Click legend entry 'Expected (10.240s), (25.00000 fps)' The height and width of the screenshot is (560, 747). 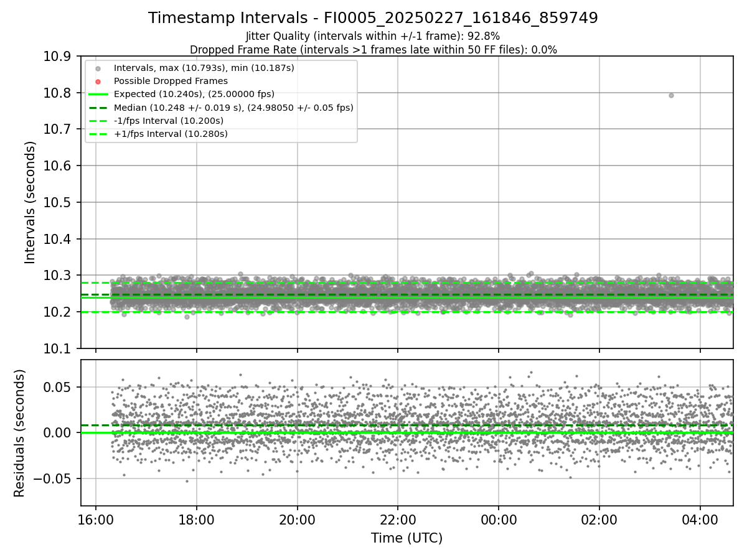pyautogui.click(x=194, y=94)
